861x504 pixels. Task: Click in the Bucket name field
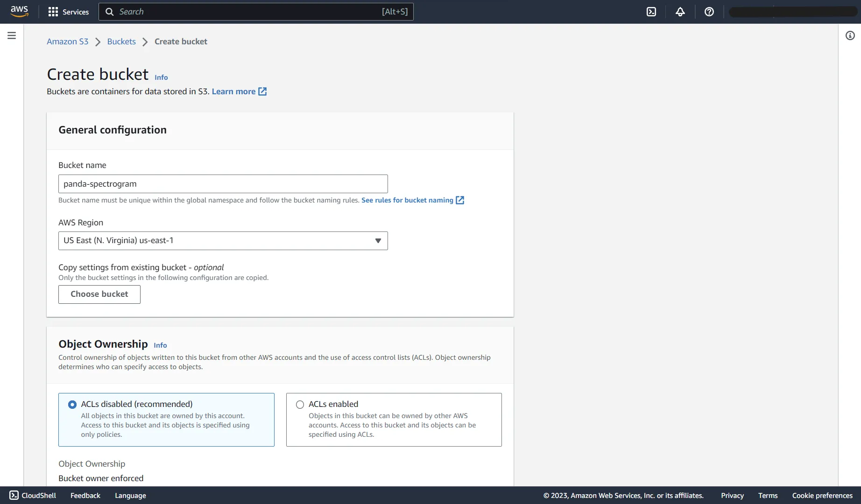[x=223, y=184]
